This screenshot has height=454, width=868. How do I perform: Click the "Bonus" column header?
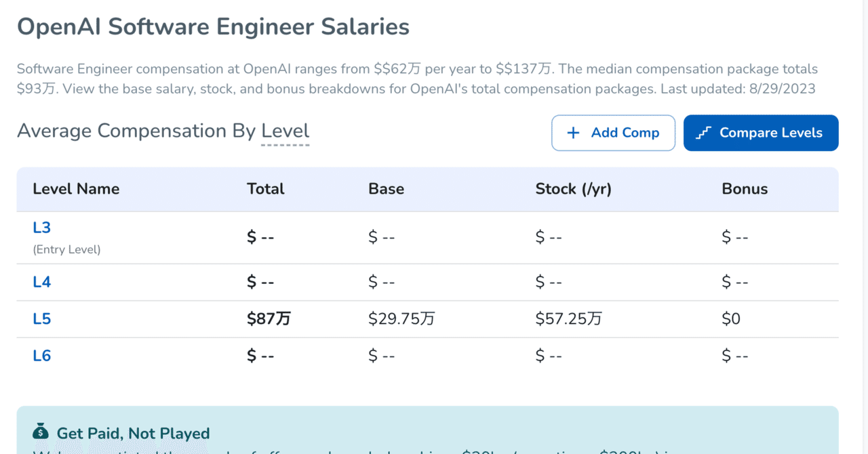[x=745, y=189]
